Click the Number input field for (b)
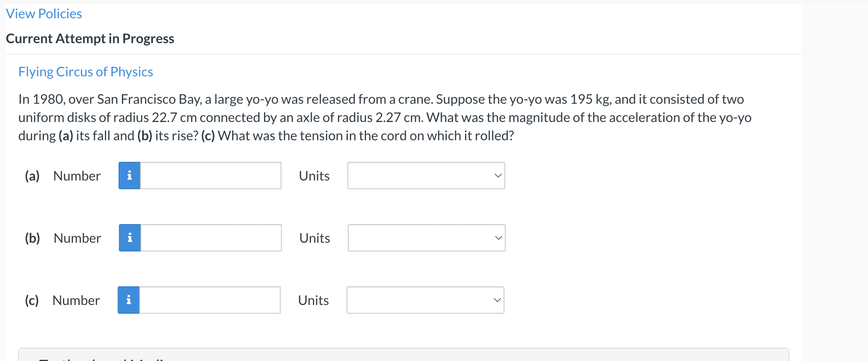The image size is (868, 361). 211,238
